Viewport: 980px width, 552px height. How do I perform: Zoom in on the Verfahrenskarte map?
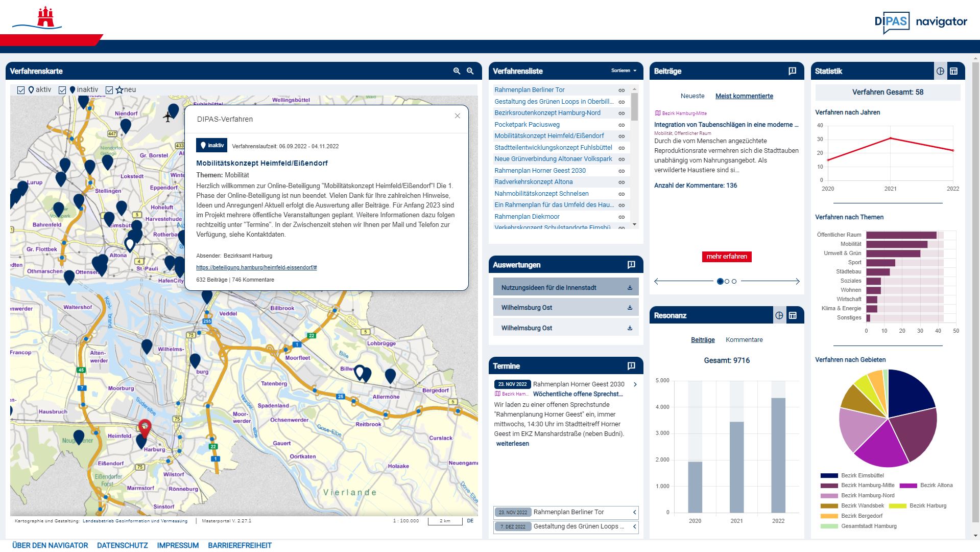pos(457,71)
